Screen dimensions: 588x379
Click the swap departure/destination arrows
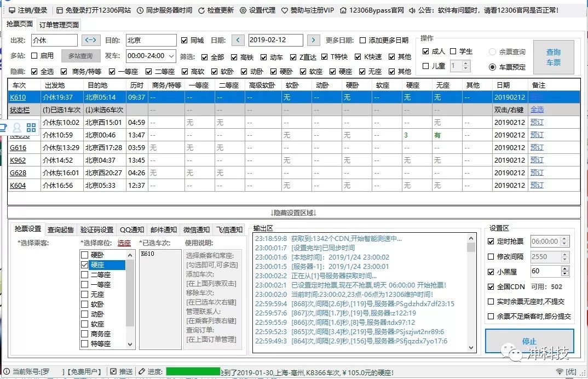[x=90, y=40]
